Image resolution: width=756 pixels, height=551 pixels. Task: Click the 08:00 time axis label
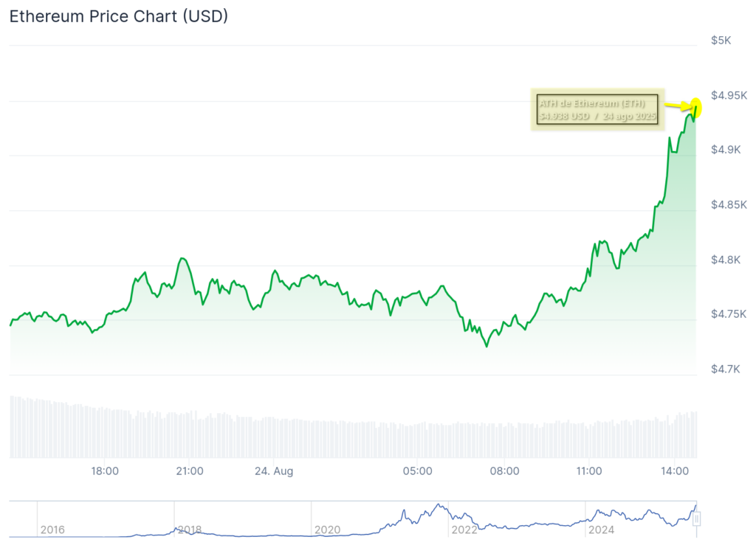504,471
